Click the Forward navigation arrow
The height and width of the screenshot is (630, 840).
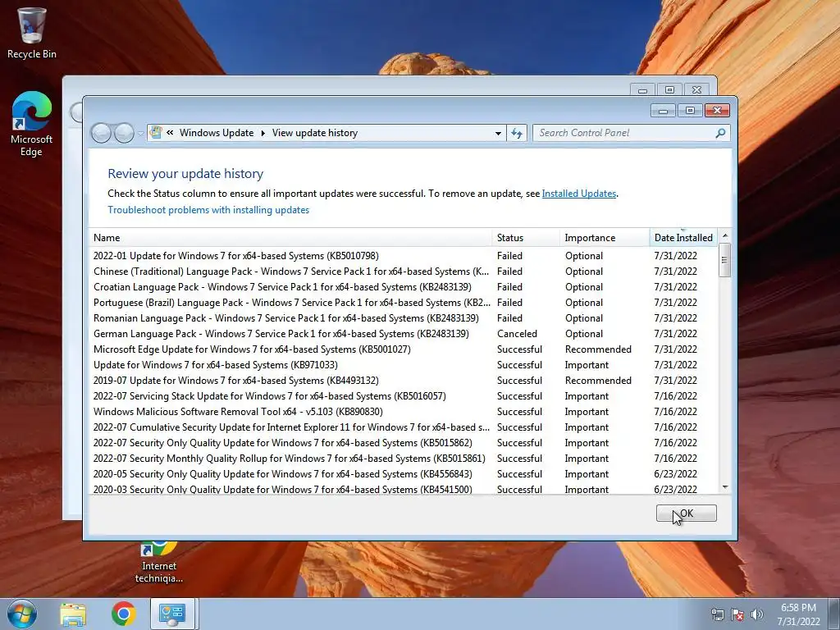pos(124,133)
